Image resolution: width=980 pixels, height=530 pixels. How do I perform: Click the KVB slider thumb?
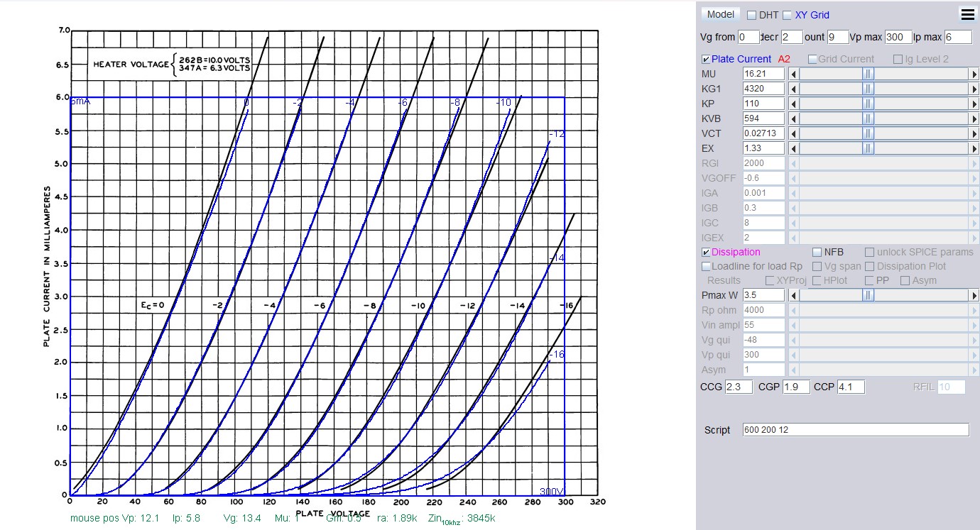pyautogui.click(x=869, y=118)
